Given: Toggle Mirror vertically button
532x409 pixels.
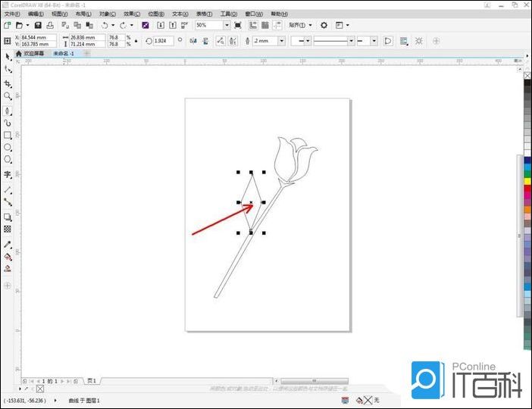Looking at the screenshot, I should (x=205, y=41).
